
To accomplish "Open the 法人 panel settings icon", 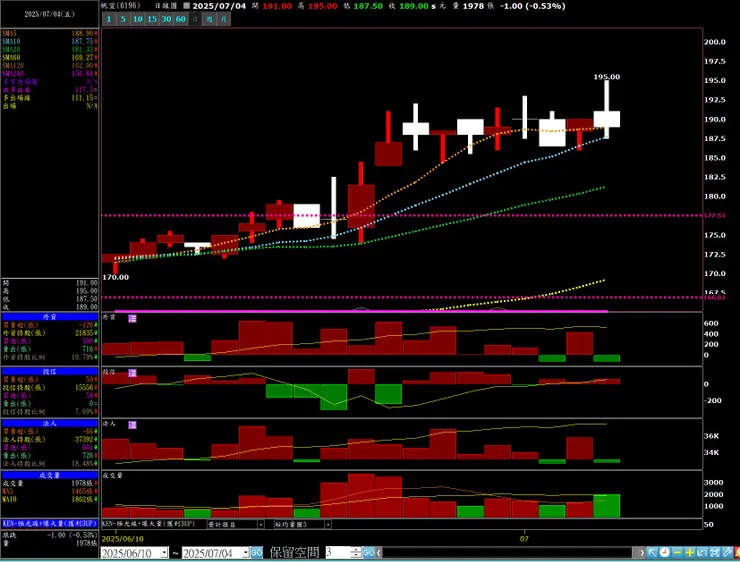I will [x=133, y=425].
